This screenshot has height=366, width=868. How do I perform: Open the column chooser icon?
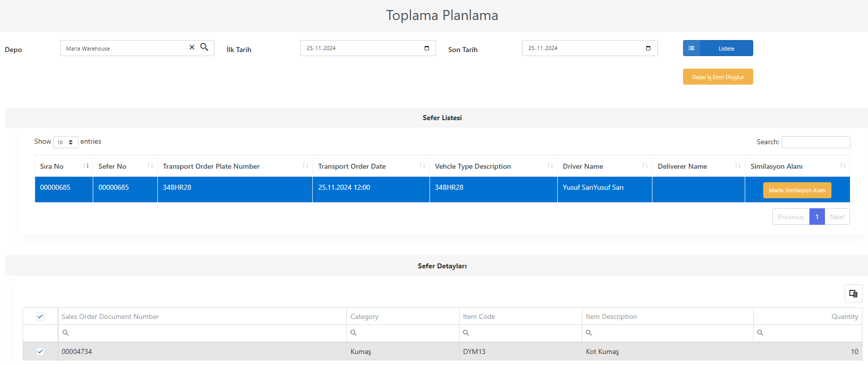pyautogui.click(x=853, y=293)
